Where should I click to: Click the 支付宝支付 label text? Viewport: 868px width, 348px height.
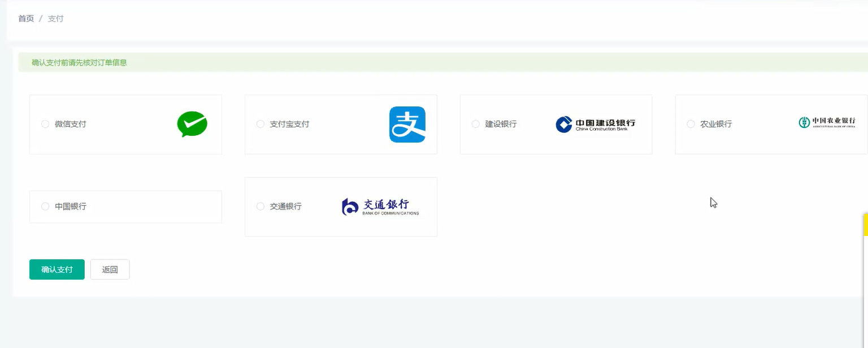pos(289,124)
